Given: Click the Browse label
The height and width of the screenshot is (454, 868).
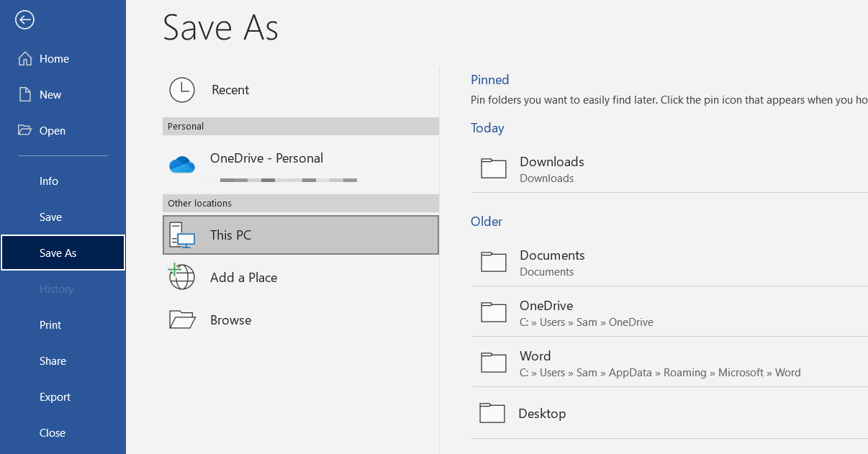Looking at the screenshot, I should click(x=230, y=320).
